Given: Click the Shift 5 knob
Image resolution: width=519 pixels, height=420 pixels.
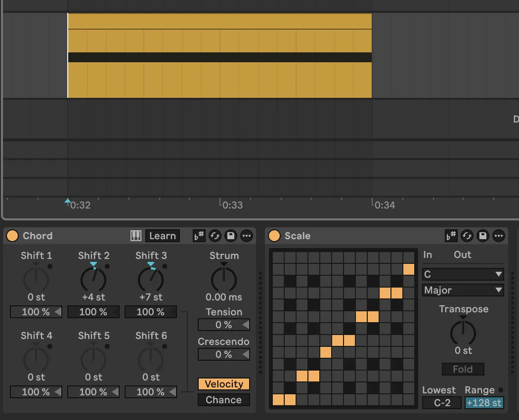Looking at the screenshot, I should click(93, 359).
